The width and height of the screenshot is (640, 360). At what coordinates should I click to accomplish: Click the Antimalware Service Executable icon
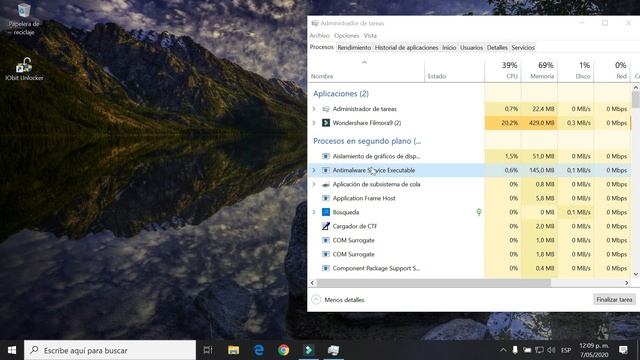coord(326,170)
